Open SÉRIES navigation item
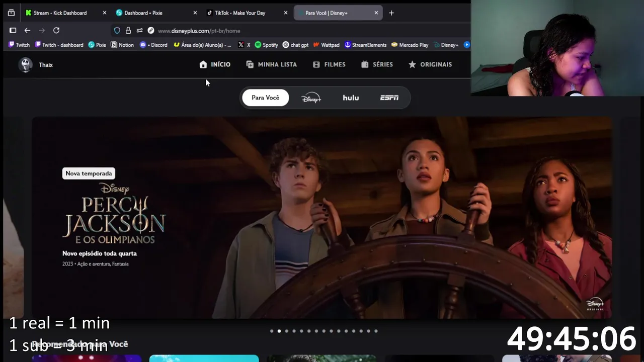The height and width of the screenshot is (362, 644). coord(377,64)
